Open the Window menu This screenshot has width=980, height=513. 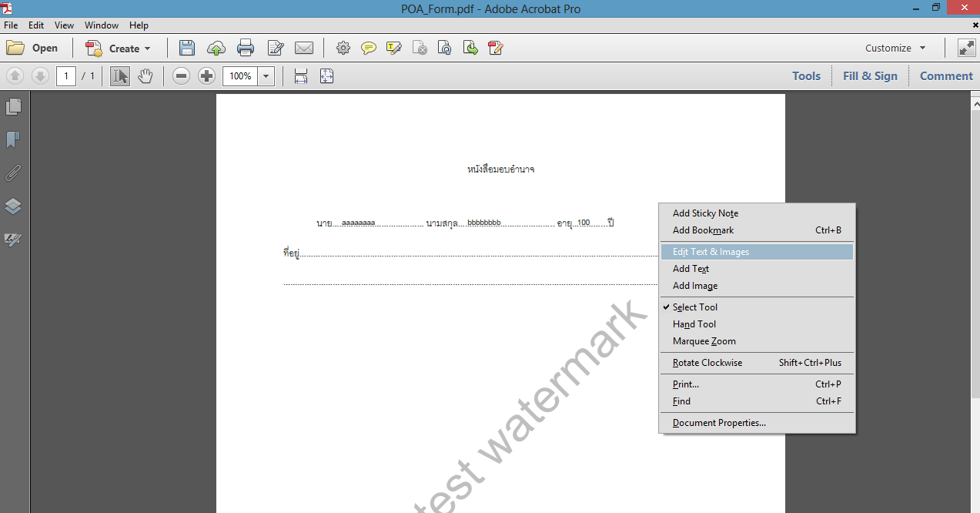coord(102,25)
